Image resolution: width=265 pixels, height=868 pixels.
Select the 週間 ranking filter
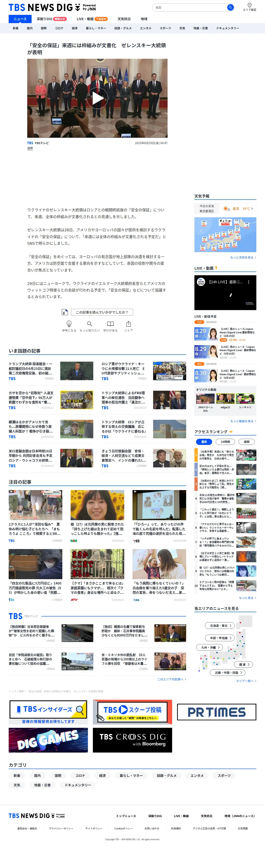tap(246, 442)
